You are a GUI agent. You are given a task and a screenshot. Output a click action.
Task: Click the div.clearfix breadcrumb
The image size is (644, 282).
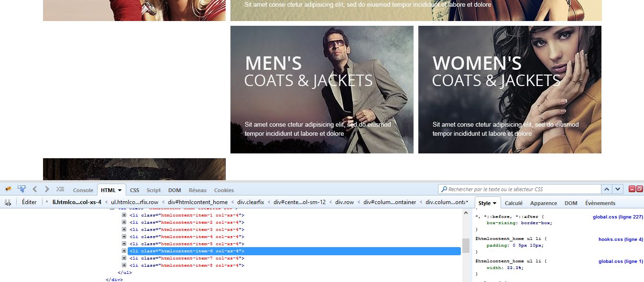tap(251, 202)
